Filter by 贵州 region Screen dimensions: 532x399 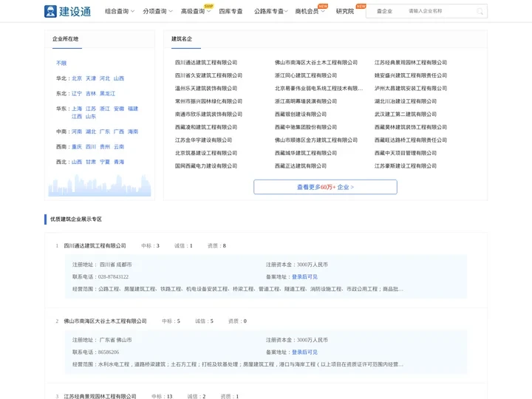point(104,147)
